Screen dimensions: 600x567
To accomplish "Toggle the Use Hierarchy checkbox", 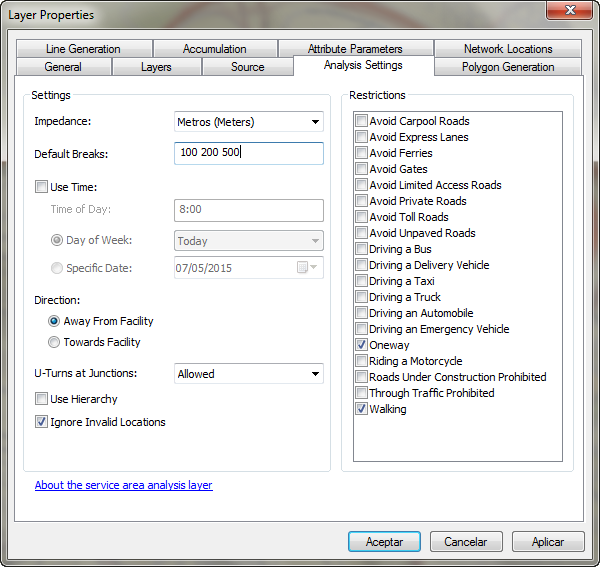I will pos(41,399).
